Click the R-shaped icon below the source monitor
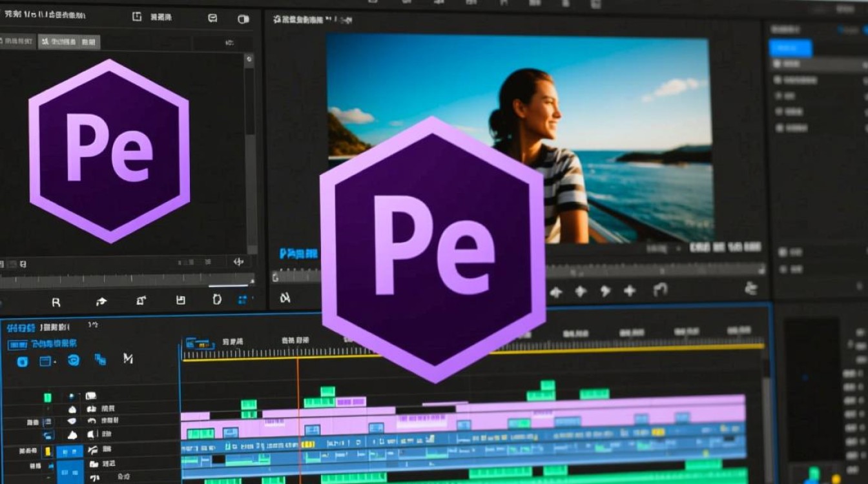This screenshot has height=484, width=868. click(x=56, y=301)
